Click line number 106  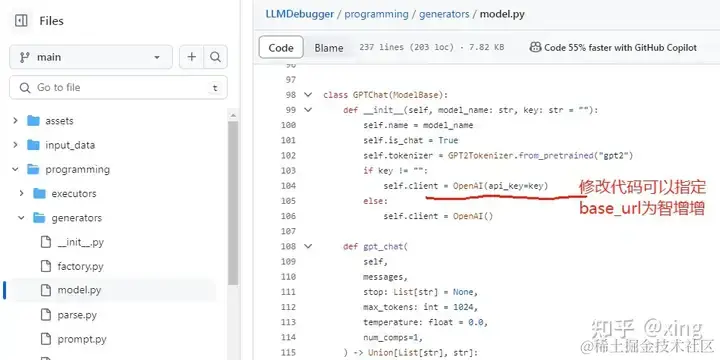click(288, 216)
